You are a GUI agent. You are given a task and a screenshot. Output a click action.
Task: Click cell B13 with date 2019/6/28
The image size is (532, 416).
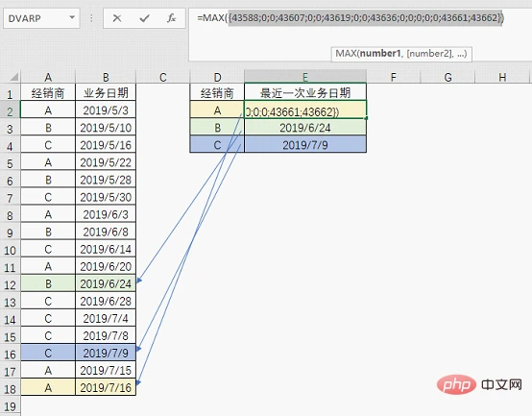(106, 301)
